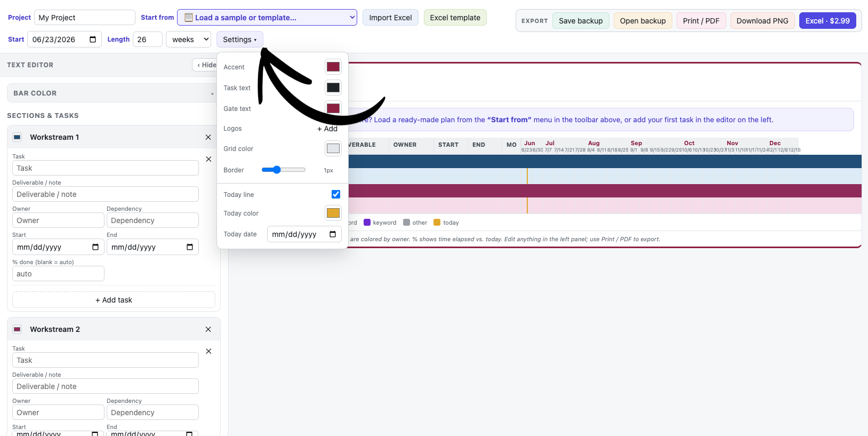Adjust the Border width slider
This screenshot has width=868, height=436.
(x=284, y=170)
